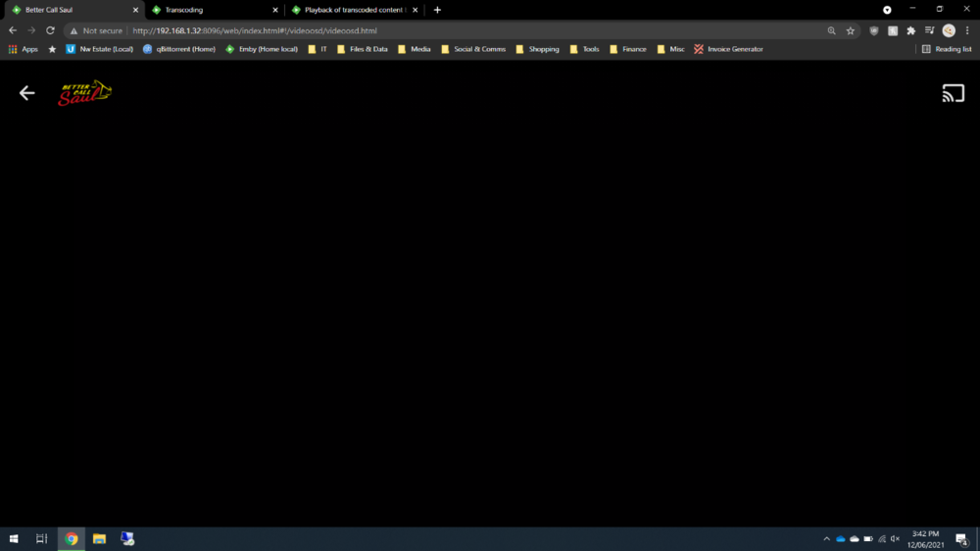980x551 pixels.
Task: Focus the address bar URL
Action: pos(255,30)
